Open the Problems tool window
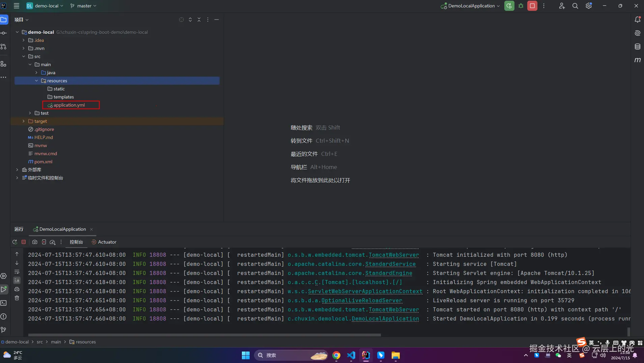The height and width of the screenshot is (363, 644). (x=4, y=316)
